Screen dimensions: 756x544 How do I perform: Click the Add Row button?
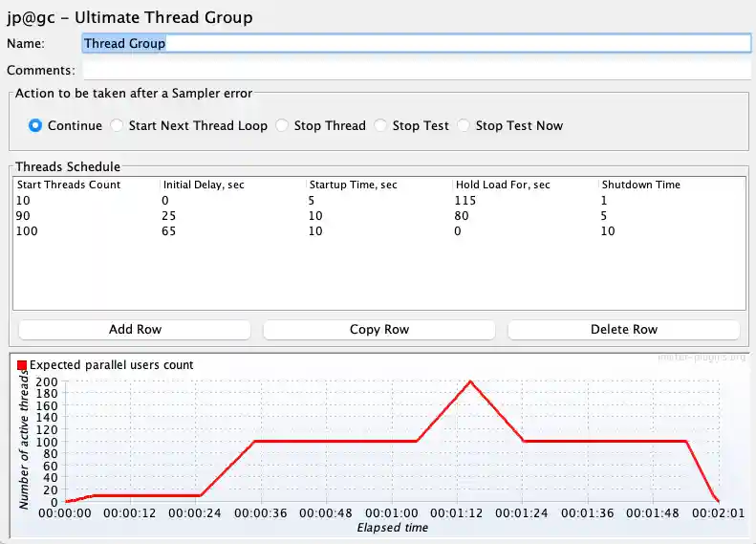(135, 330)
